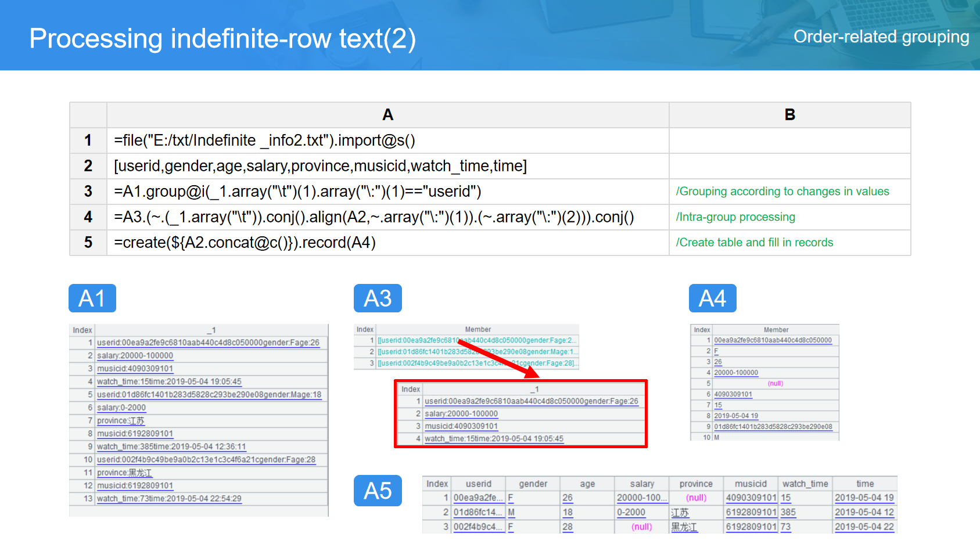
Task: Click the '/Create table and fill in records' comment
Action: pos(754,243)
